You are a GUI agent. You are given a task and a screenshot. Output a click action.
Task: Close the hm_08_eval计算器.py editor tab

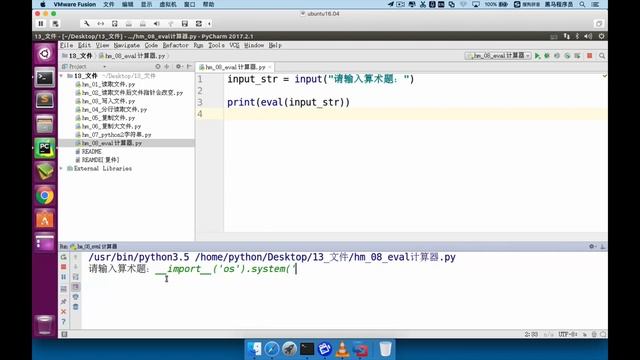pos(270,67)
